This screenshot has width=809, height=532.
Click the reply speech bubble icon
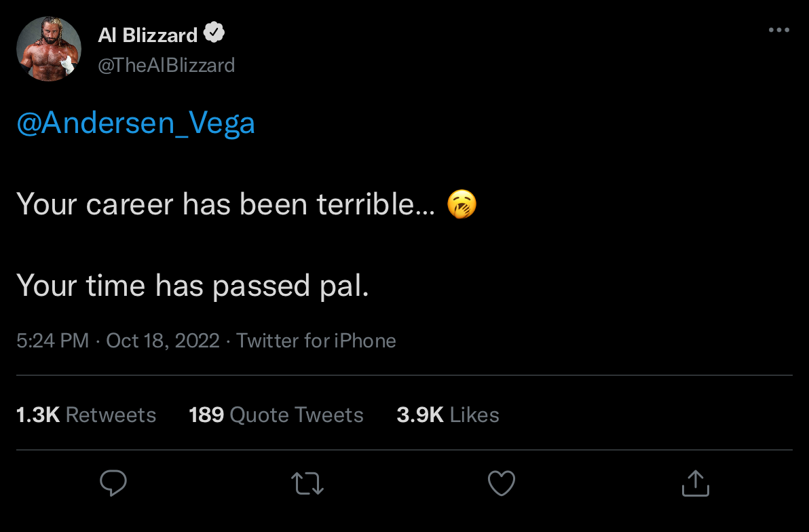pos(113,483)
